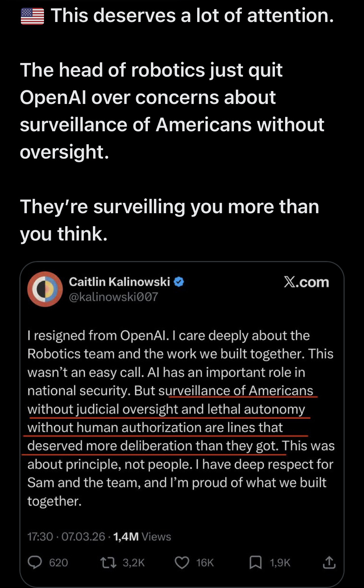The height and width of the screenshot is (588, 364).
Task: Click the 17:30 timestamp
Action: (x=40, y=536)
